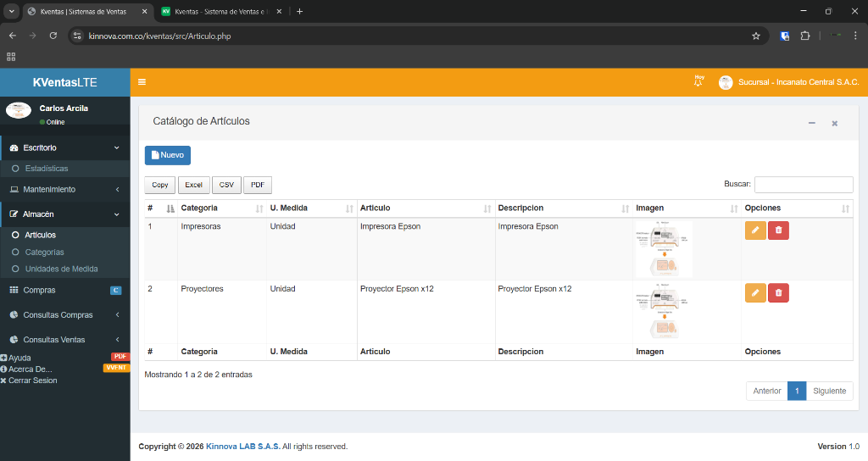Delete the Impresora Epson article
The width and height of the screenshot is (868, 461).
coord(778,230)
